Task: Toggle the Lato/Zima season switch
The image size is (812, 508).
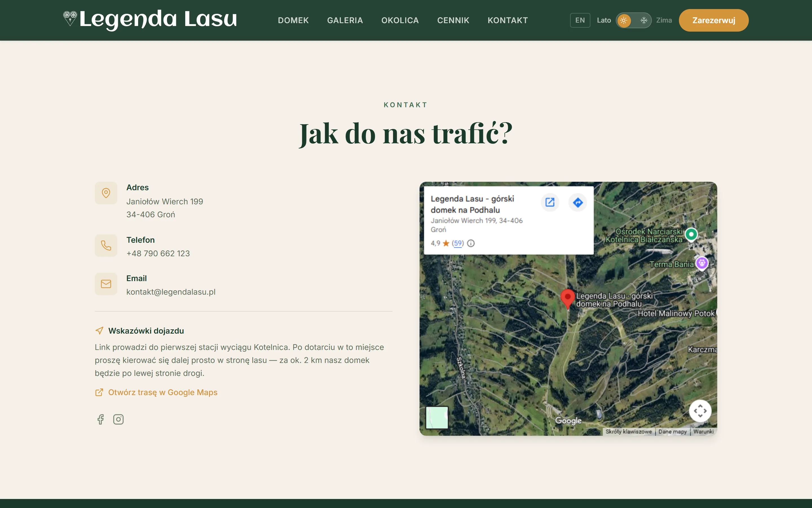Action: tap(634, 20)
